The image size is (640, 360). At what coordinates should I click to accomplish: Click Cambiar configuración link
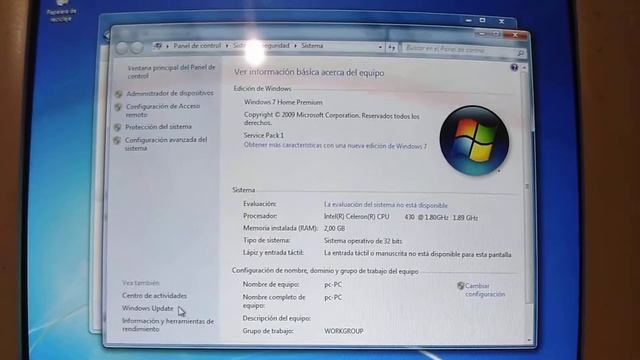485,290
